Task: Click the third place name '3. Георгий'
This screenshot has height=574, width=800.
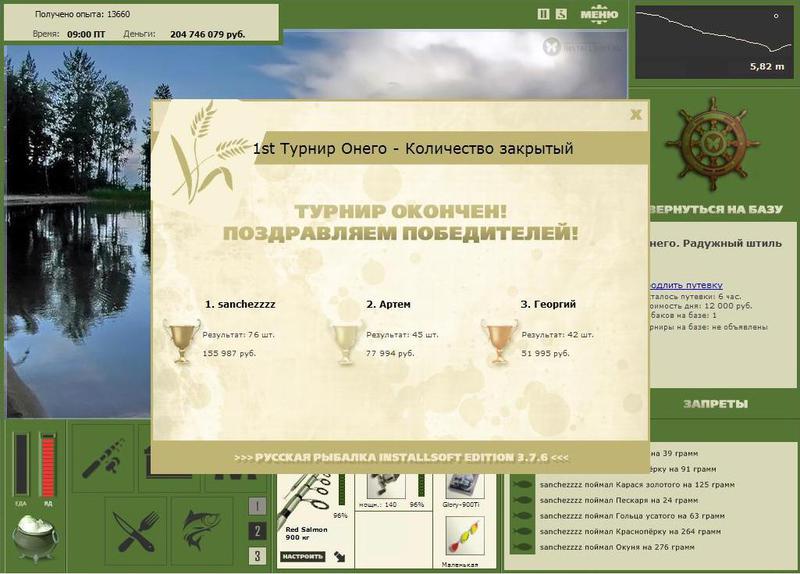Action: click(548, 304)
